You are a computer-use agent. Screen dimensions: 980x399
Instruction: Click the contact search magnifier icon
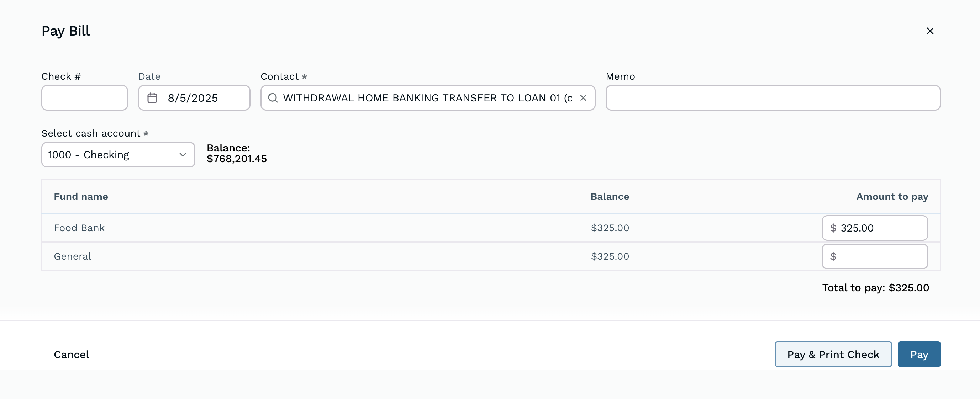tap(272, 98)
